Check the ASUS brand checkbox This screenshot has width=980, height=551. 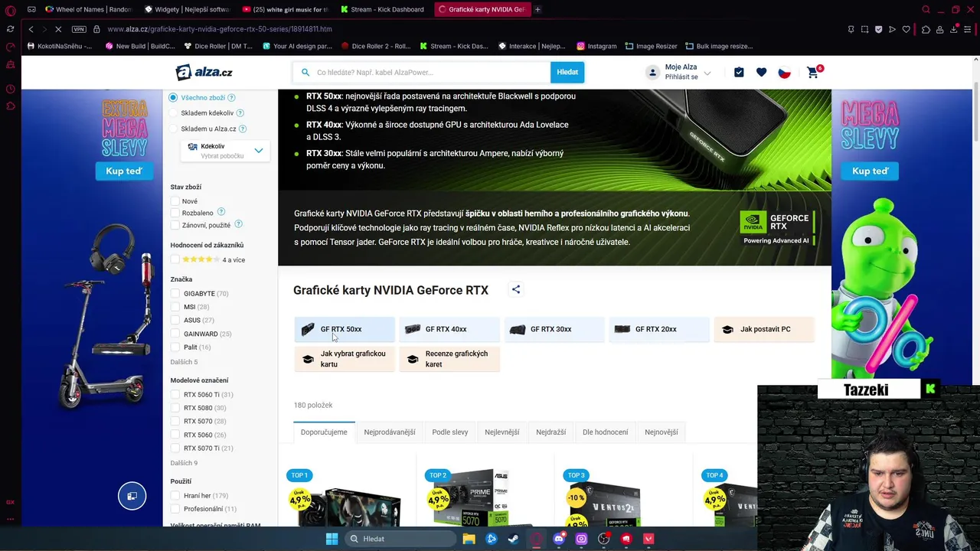click(x=175, y=320)
